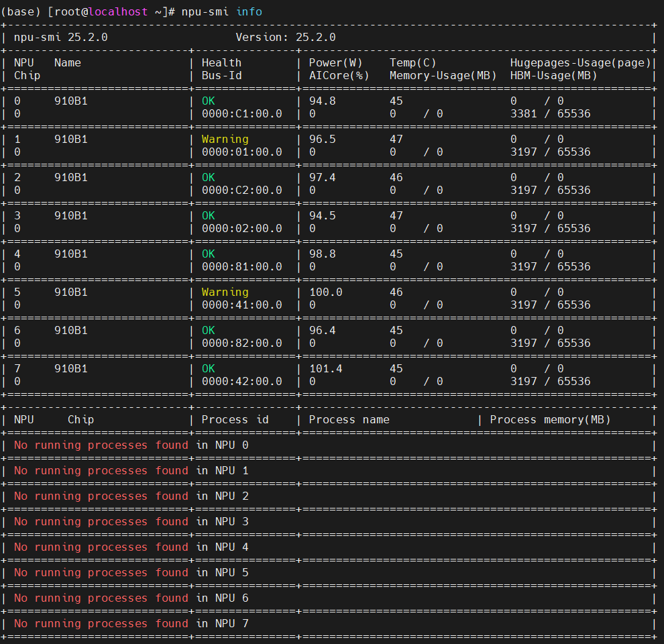Viewport: 664px width, 644px height.
Task: Click the OK health status of NPU 4
Action: click(209, 254)
